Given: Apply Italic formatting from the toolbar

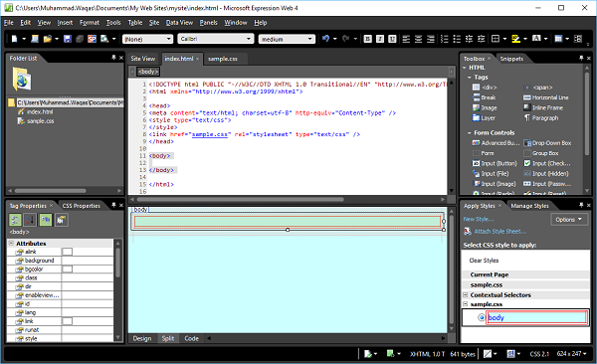Looking at the screenshot, I should pyautogui.click(x=380, y=39).
